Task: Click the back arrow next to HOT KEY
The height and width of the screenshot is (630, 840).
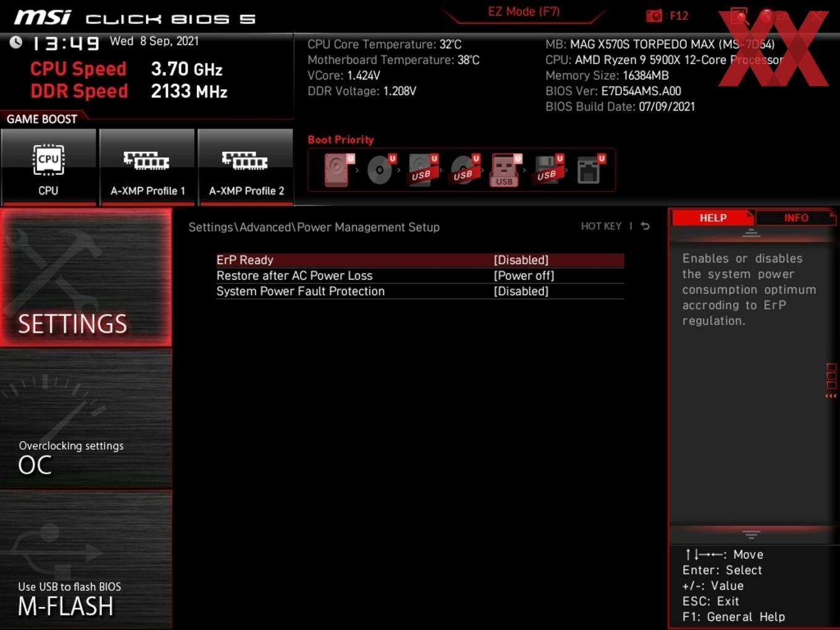Action: click(645, 226)
